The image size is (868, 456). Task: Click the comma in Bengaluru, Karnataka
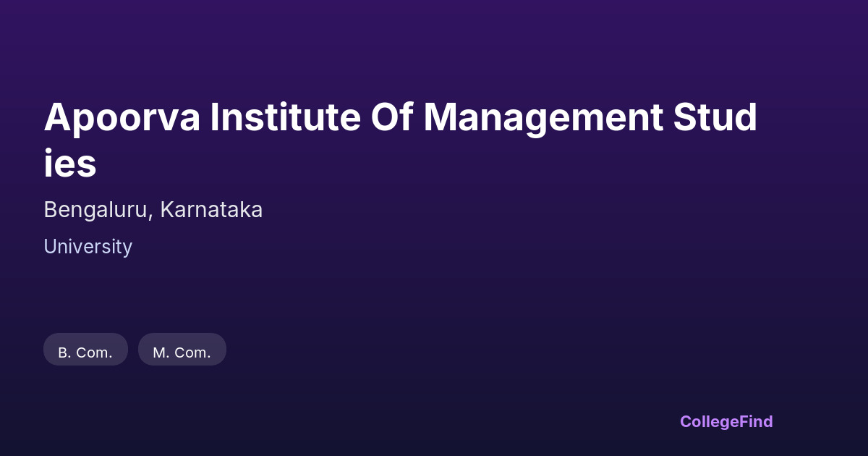click(151, 216)
